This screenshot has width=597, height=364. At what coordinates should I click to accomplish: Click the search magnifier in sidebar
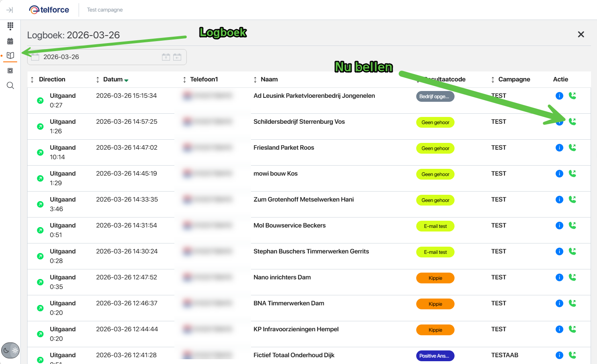[x=10, y=85]
